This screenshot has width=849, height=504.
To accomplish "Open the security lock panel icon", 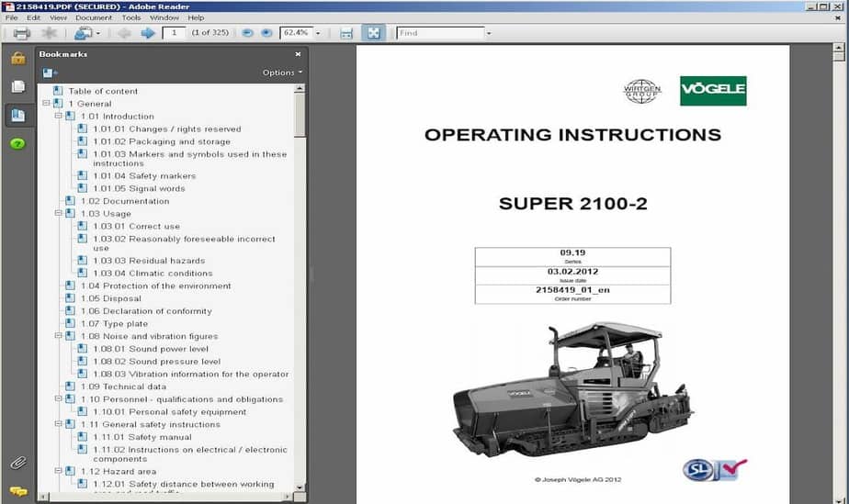I will click(17, 59).
